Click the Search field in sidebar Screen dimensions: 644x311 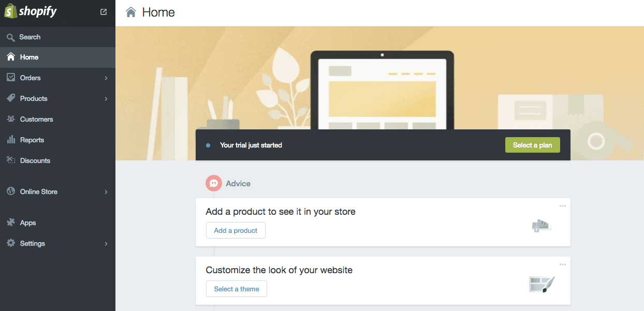tap(57, 37)
